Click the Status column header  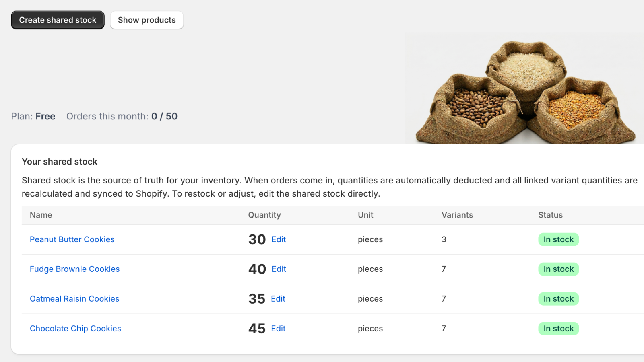click(x=550, y=215)
